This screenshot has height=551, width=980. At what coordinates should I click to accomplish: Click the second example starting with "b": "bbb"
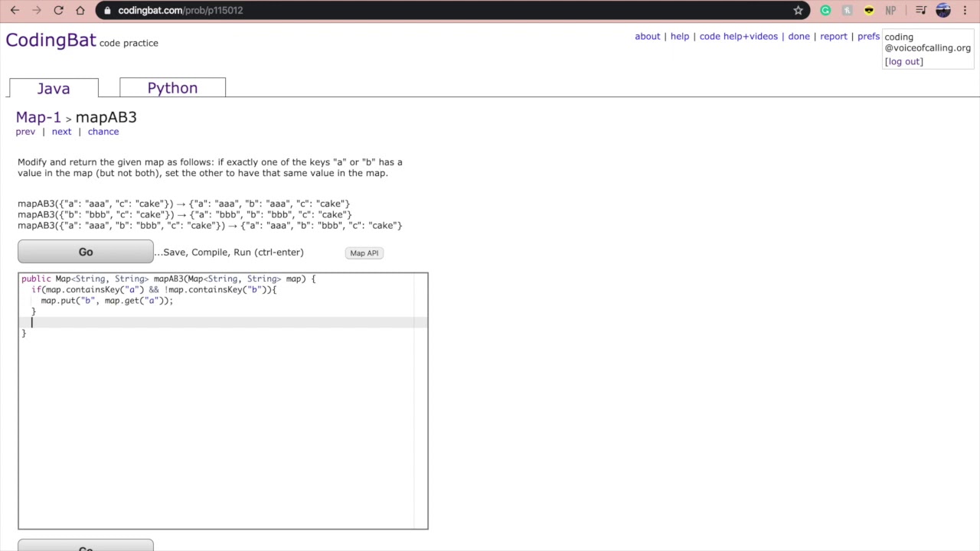click(x=185, y=214)
